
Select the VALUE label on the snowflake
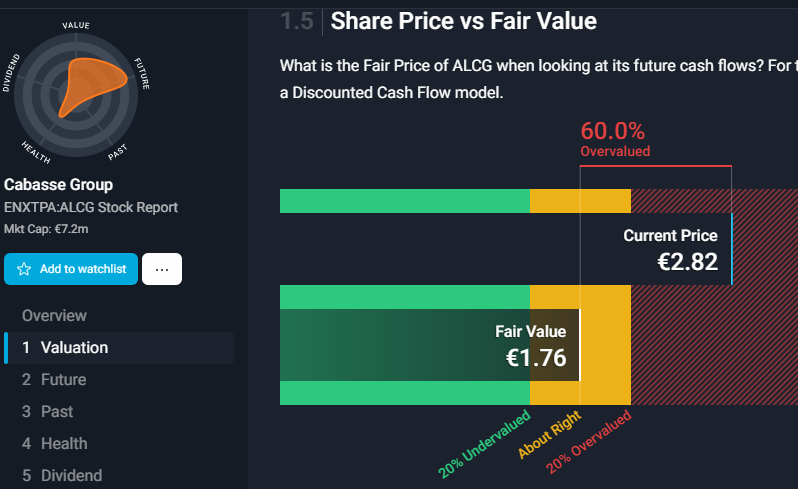pos(76,25)
